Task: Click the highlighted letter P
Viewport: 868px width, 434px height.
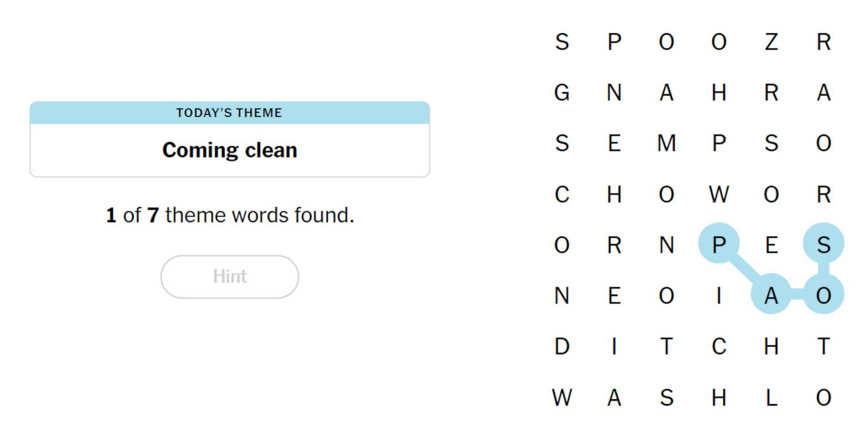Action: pyautogui.click(x=719, y=245)
